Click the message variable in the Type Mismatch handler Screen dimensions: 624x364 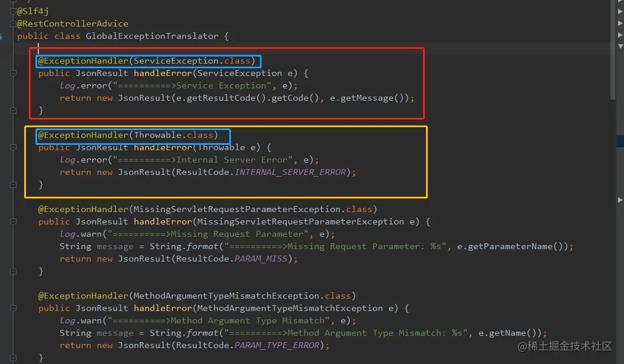tap(115, 333)
